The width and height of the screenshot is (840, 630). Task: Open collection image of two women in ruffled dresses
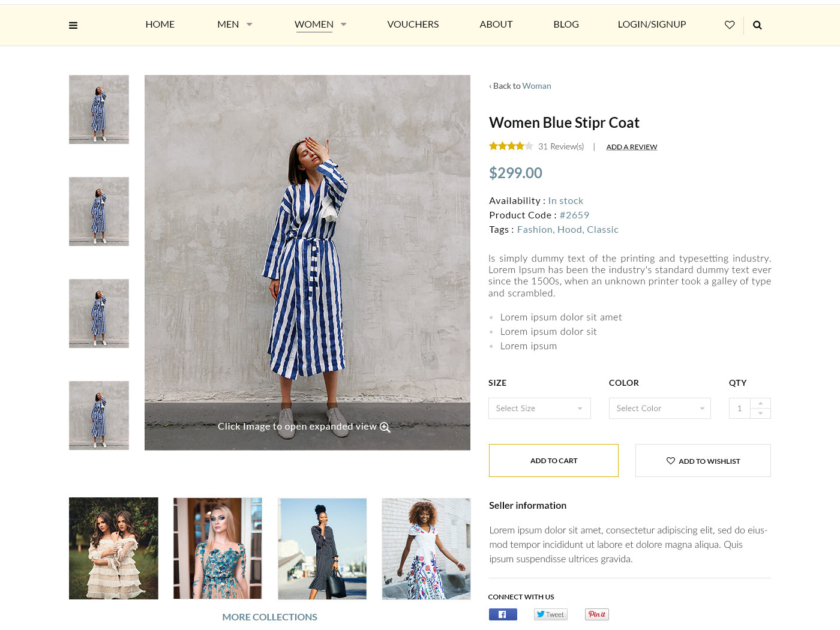click(x=113, y=548)
